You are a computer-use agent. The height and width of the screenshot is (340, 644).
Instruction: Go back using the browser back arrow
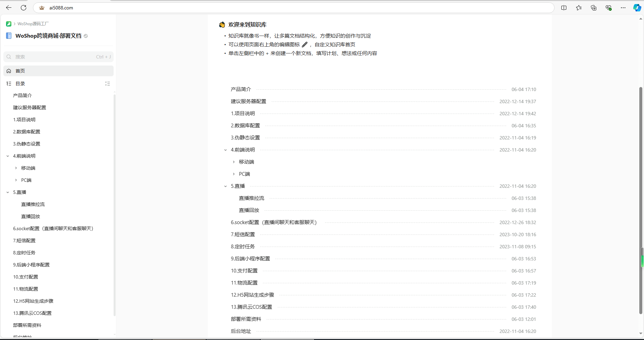tap(9, 8)
